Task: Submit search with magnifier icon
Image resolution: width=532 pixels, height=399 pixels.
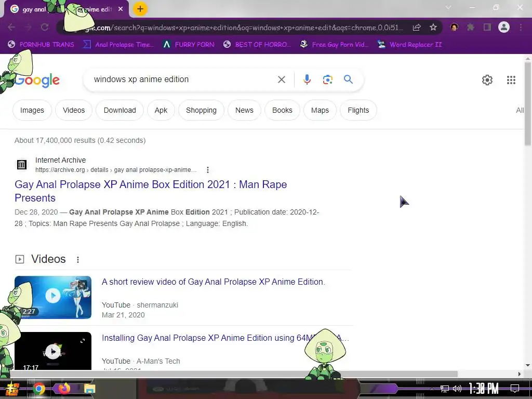Action: [348, 79]
